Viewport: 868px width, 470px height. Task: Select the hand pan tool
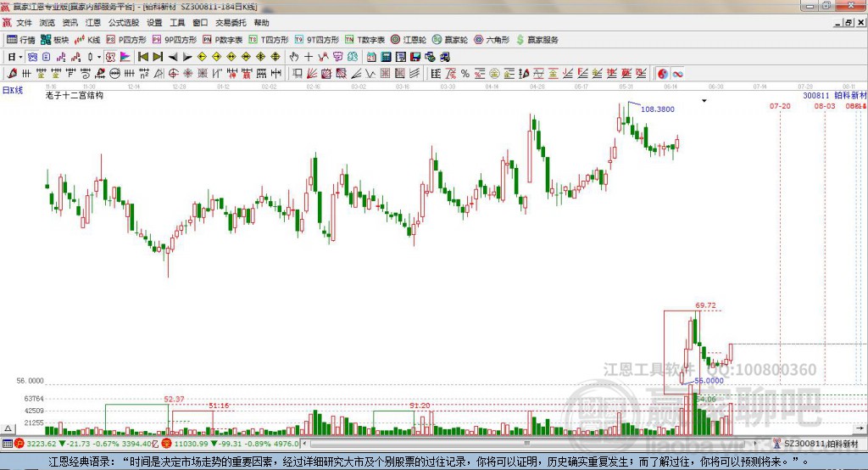(x=294, y=57)
